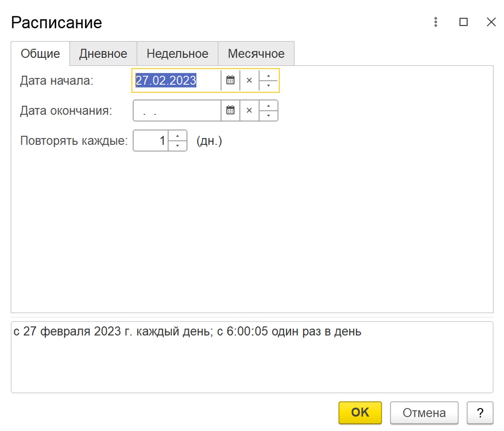Open calendar picker for Дата начала field
This screenshot has width=504, height=431.
point(230,80)
